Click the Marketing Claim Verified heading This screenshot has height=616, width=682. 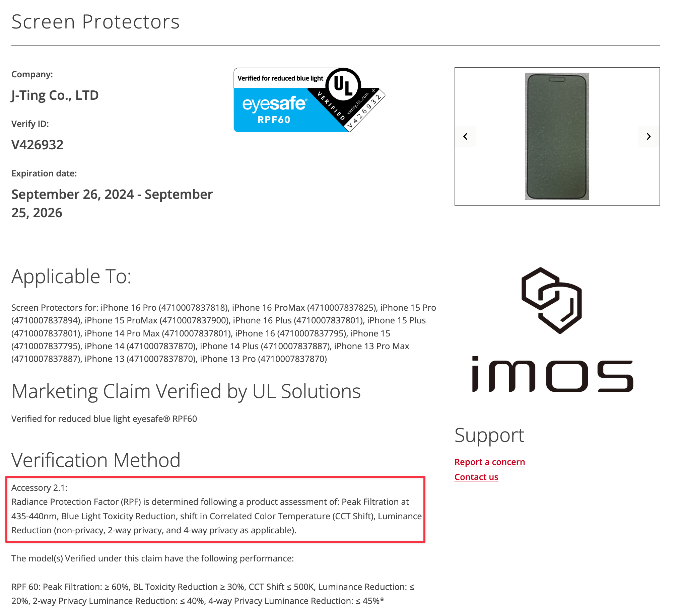tap(186, 391)
